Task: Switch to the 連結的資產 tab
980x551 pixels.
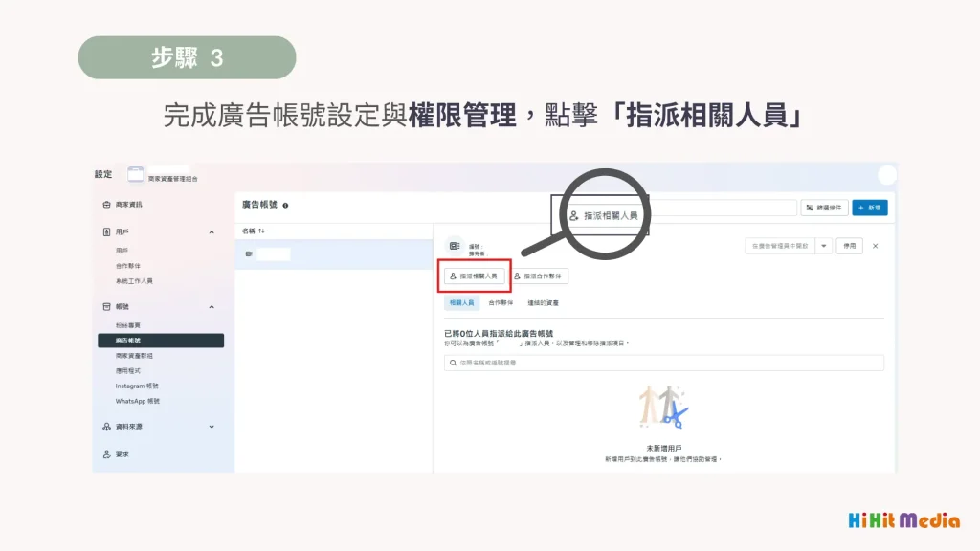Action: (x=543, y=302)
